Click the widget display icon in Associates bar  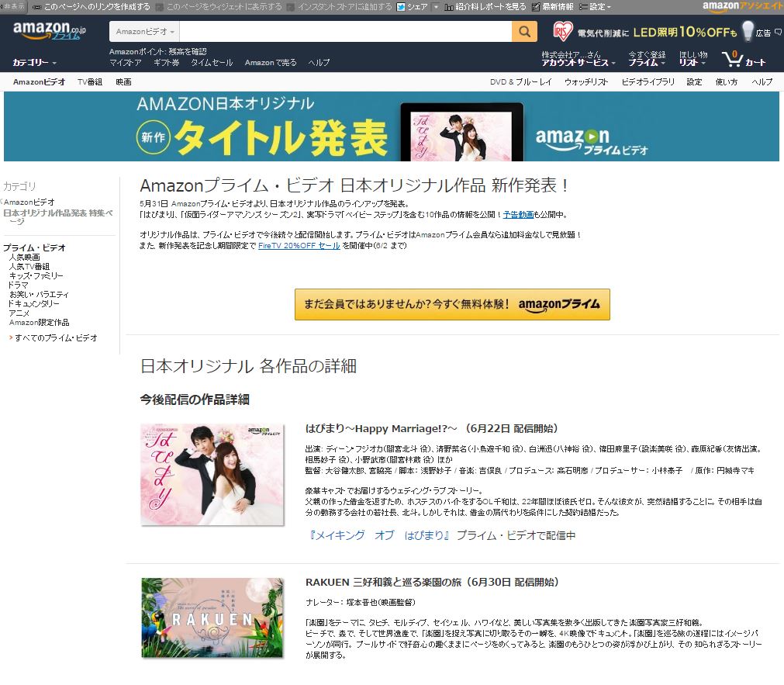point(160,7)
